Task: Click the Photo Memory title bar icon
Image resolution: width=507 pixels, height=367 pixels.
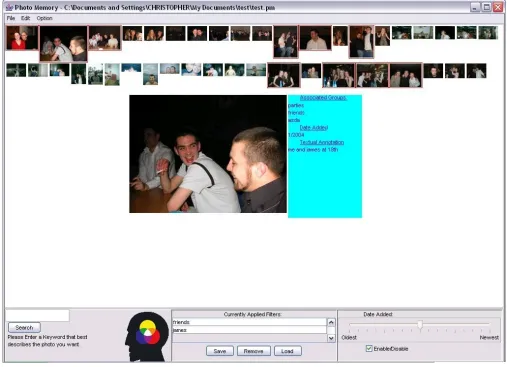Action: (9, 7)
